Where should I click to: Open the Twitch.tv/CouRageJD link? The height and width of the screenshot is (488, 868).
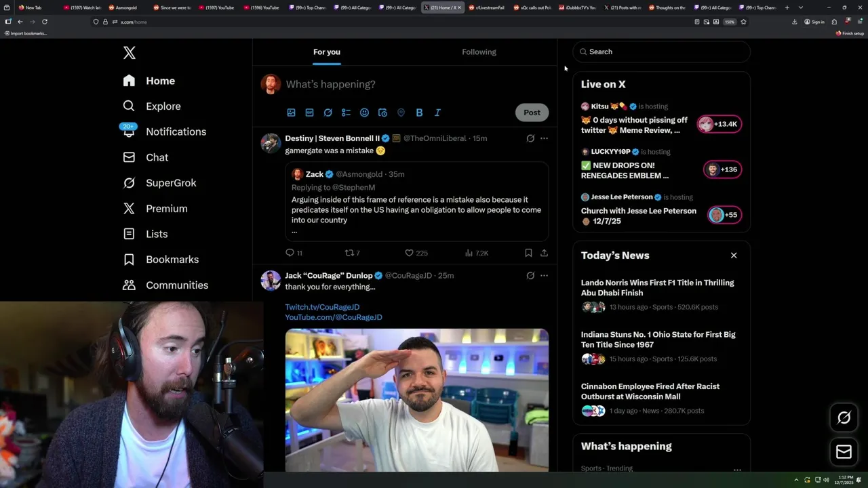coord(322,307)
